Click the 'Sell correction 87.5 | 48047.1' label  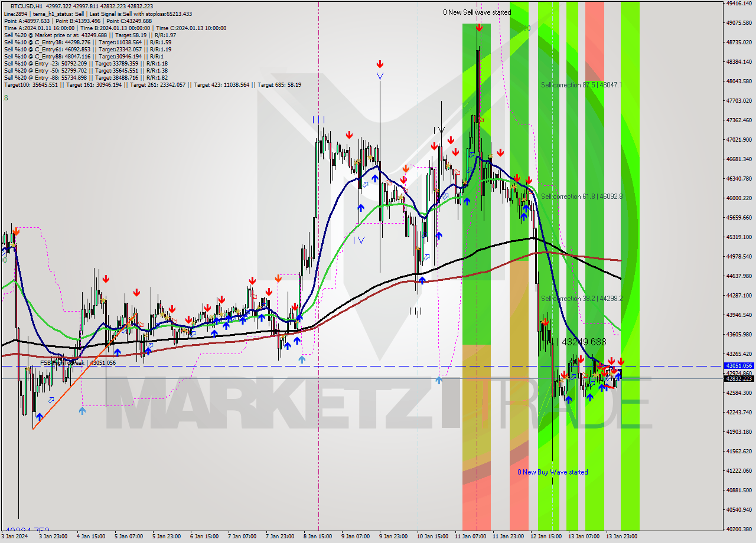(581, 85)
